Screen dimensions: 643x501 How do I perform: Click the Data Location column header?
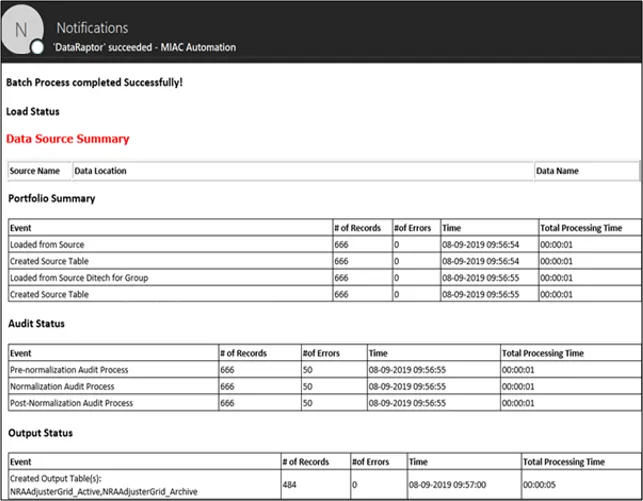[x=101, y=171]
